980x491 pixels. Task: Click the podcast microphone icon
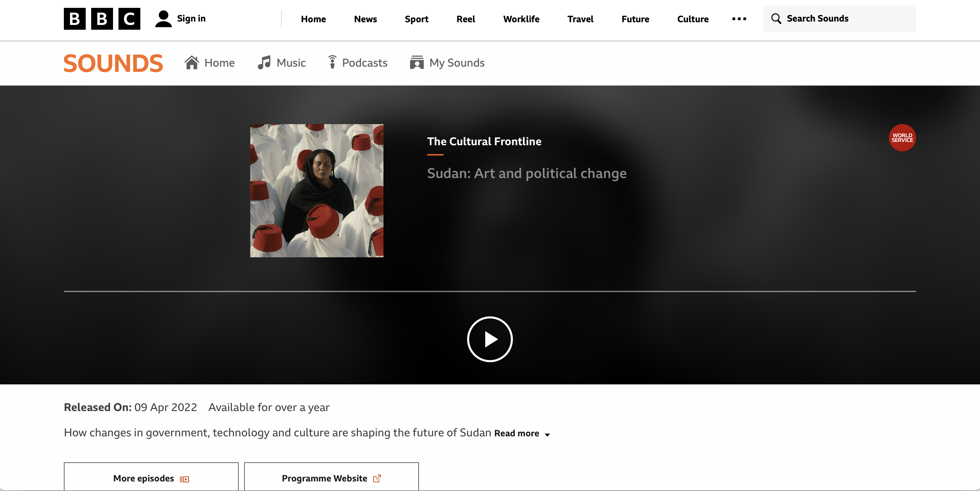click(332, 63)
